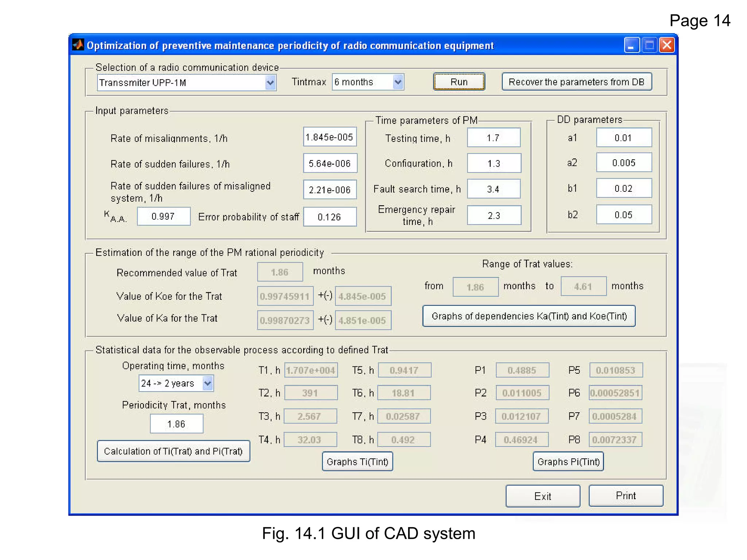Click the P7 value 0.0005284

615,416
